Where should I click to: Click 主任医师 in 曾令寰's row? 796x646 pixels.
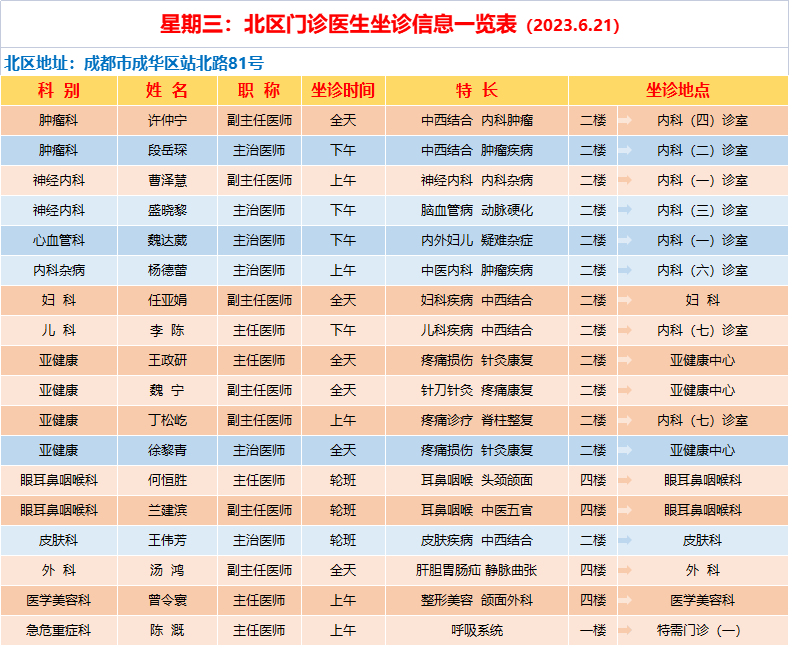coord(259,600)
